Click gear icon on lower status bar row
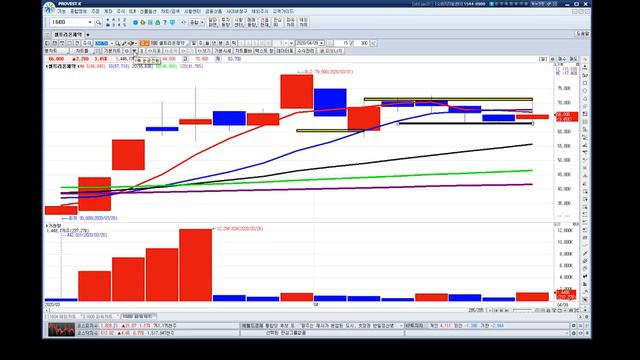Viewport: 640px width, 360px height. 573,333
